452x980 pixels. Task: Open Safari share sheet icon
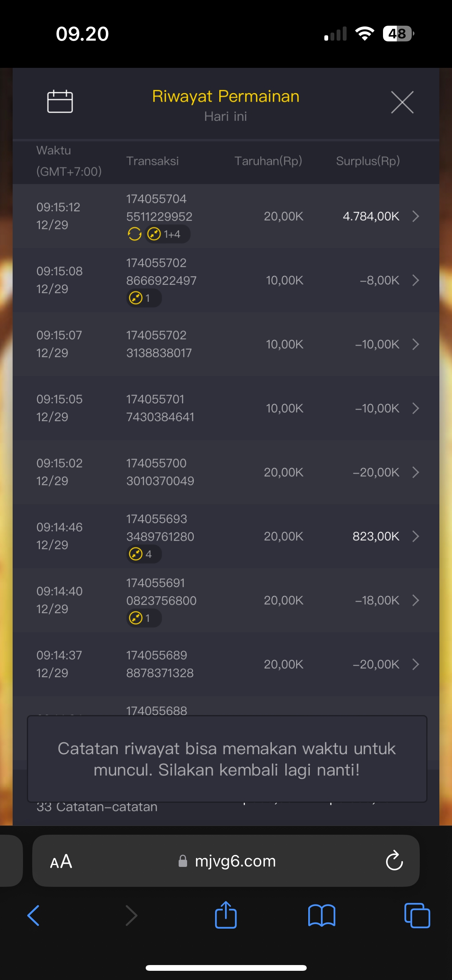point(226,915)
